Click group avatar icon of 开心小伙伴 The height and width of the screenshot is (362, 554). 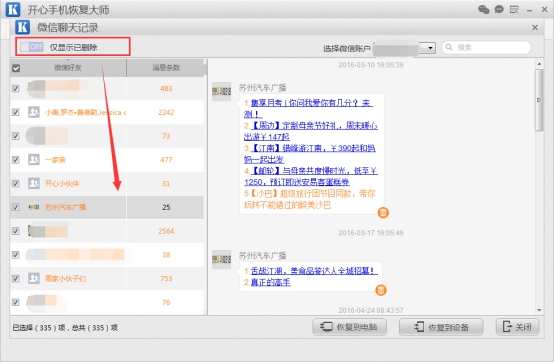click(34, 183)
